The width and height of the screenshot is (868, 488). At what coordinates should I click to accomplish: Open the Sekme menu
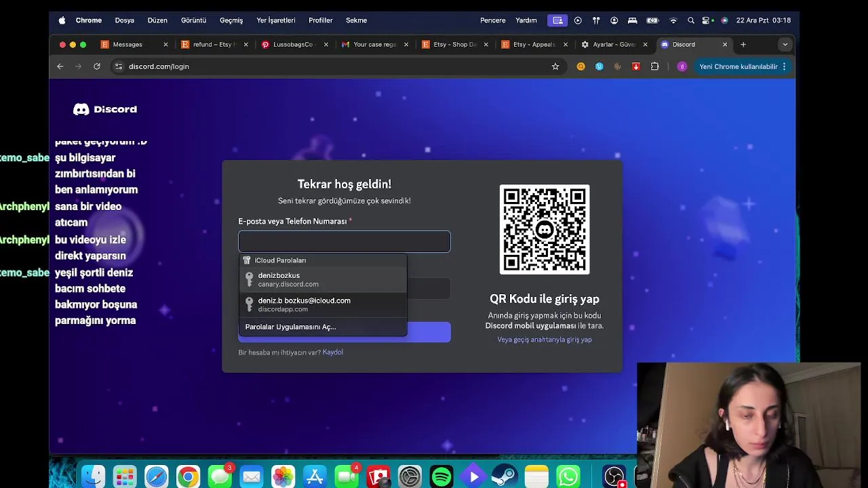coord(356,20)
